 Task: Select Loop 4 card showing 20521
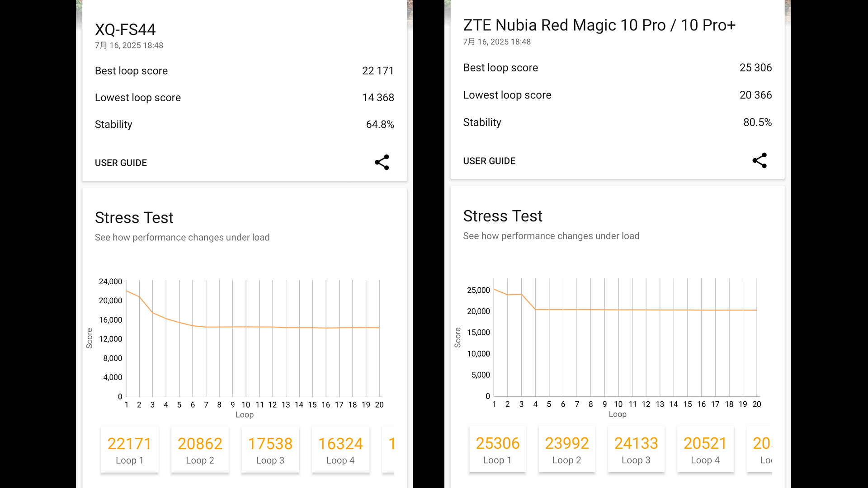coord(705,449)
